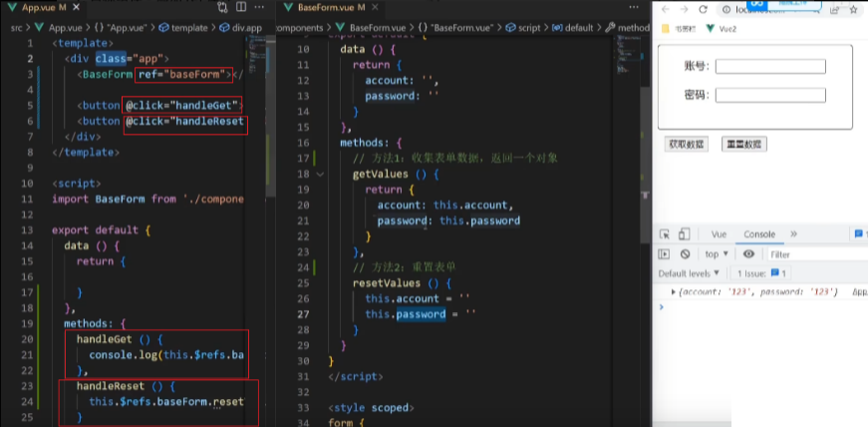Click the console Filter field
868x427 pixels.
(817, 254)
